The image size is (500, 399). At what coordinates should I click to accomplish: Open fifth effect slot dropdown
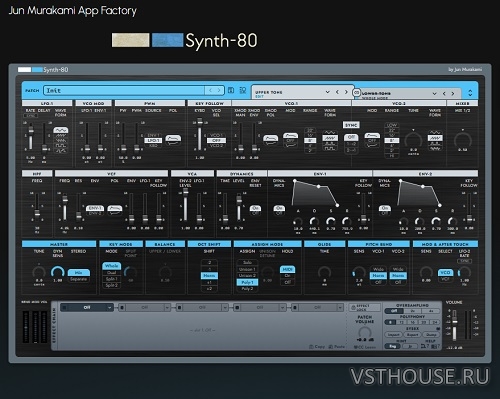coord(340,307)
